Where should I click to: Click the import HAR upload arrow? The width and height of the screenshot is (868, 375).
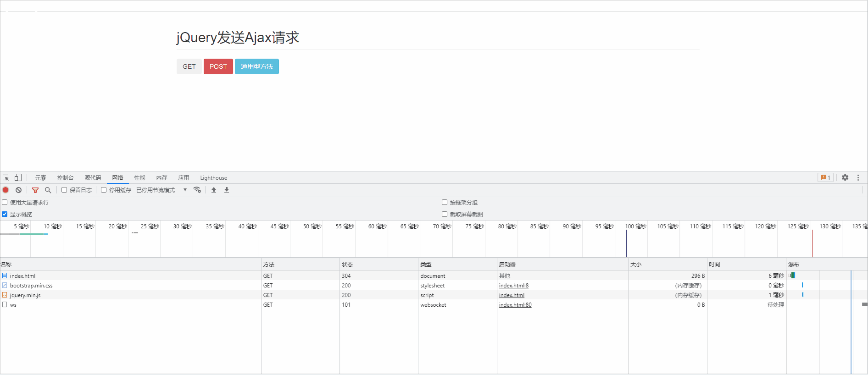tap(214, 190)
